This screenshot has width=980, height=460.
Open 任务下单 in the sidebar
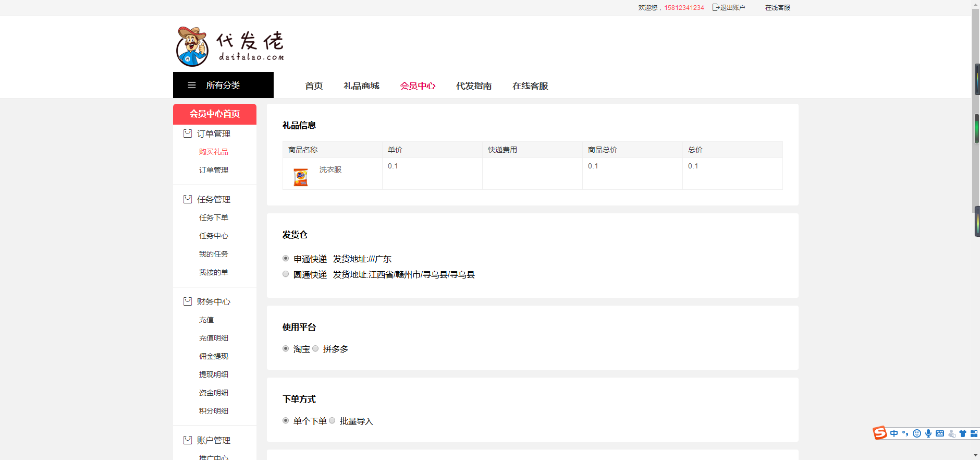point(214,217)
